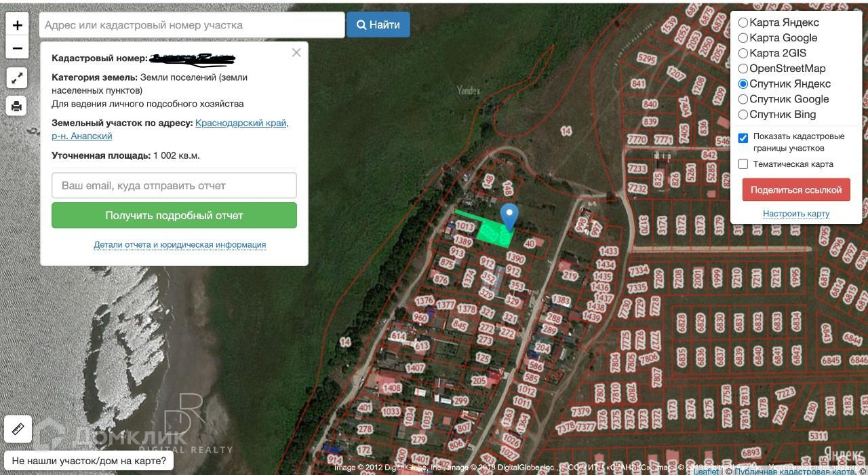Image resolution: width=868 pixels, height=475 pixels.
Task: Select OpenStreetMap radio option
Action: 743,69
